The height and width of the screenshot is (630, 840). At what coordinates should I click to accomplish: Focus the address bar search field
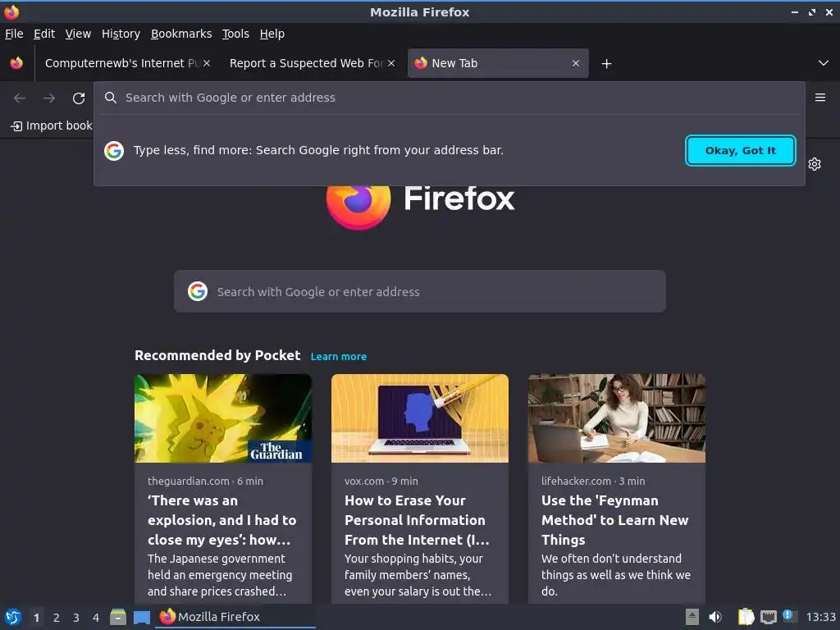pyautogui.click(x=449, y=98)
